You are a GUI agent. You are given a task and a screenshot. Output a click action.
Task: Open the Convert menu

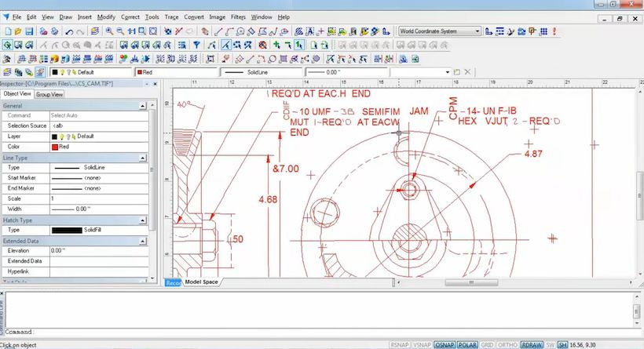coord(194,17)
